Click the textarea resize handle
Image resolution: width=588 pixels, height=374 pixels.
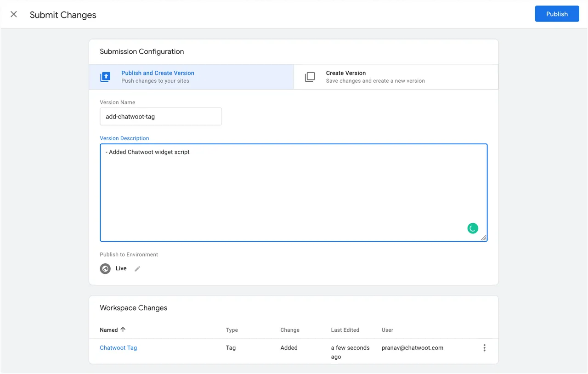pyautogui.click(x=484, y=238)
